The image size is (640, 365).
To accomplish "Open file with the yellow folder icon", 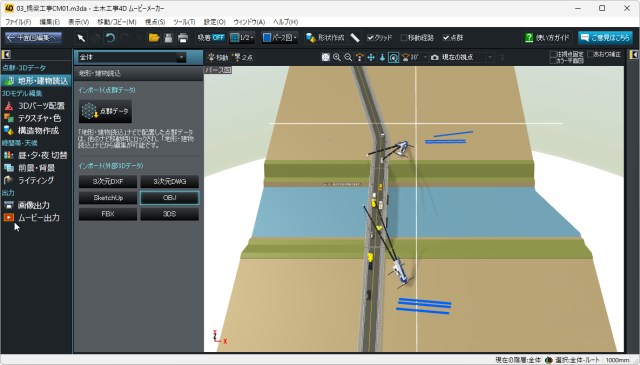I will click(x=154, y=38).
